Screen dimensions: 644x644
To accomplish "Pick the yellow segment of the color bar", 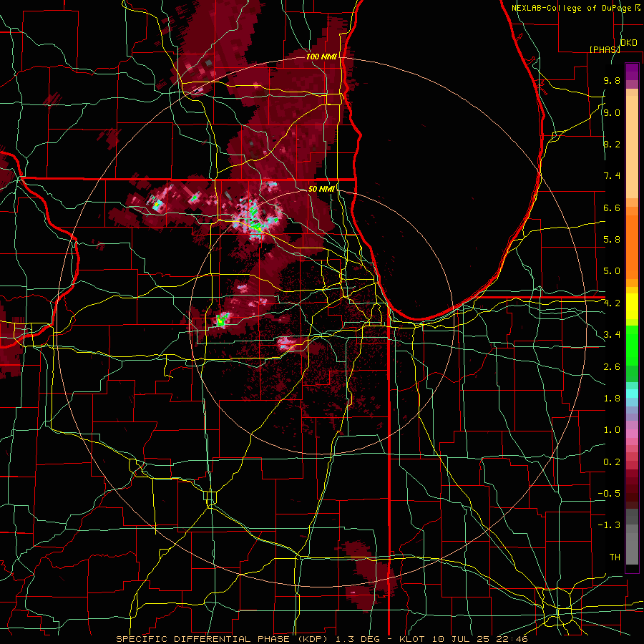I will coord(632,306).
